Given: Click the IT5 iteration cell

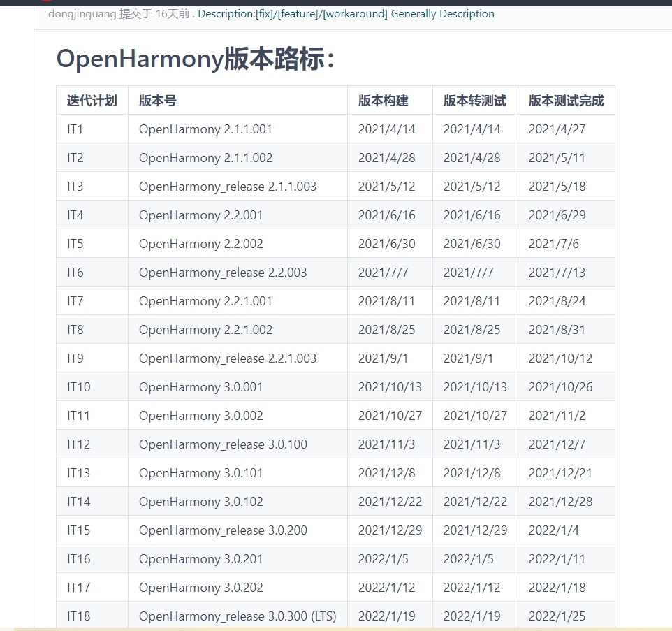Looking at the screenshot, I should [75, 244].
